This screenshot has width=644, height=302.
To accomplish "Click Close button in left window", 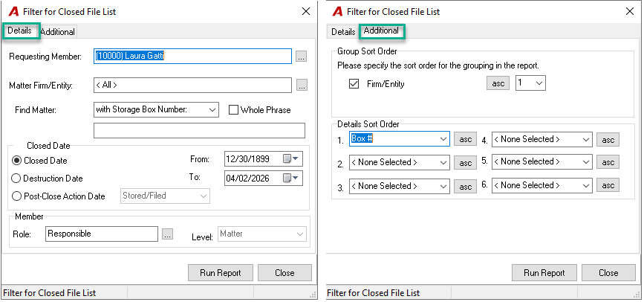I will [284, 273].
